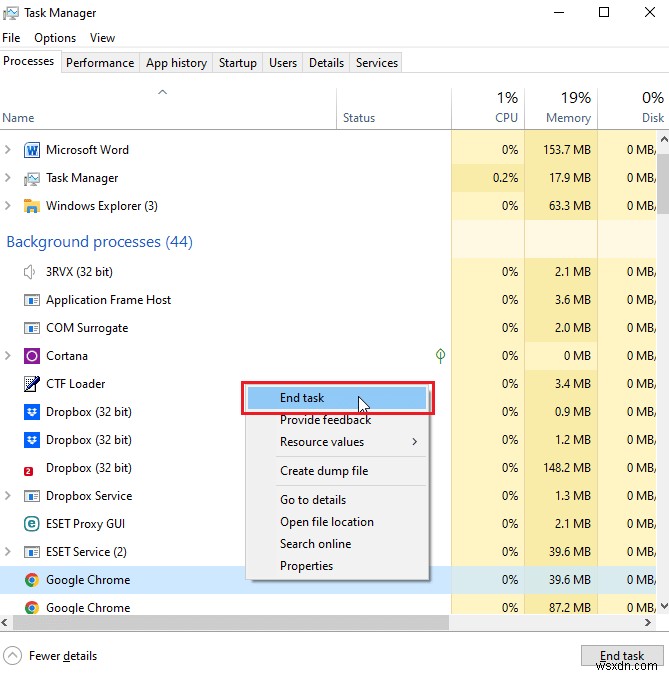Click the purple Cortana icon
Viewport: 669px width, 676px height.
pyautogui.click(x=31, y=356)
